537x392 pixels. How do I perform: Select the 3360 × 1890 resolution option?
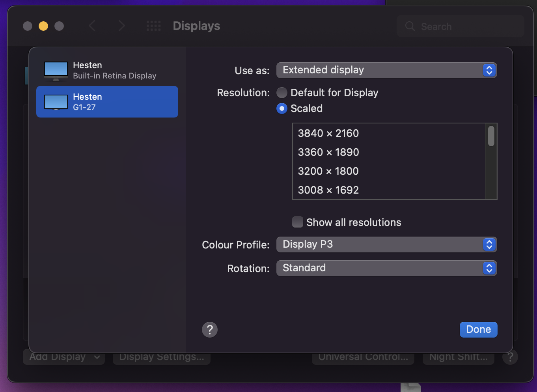click(328, 152)
